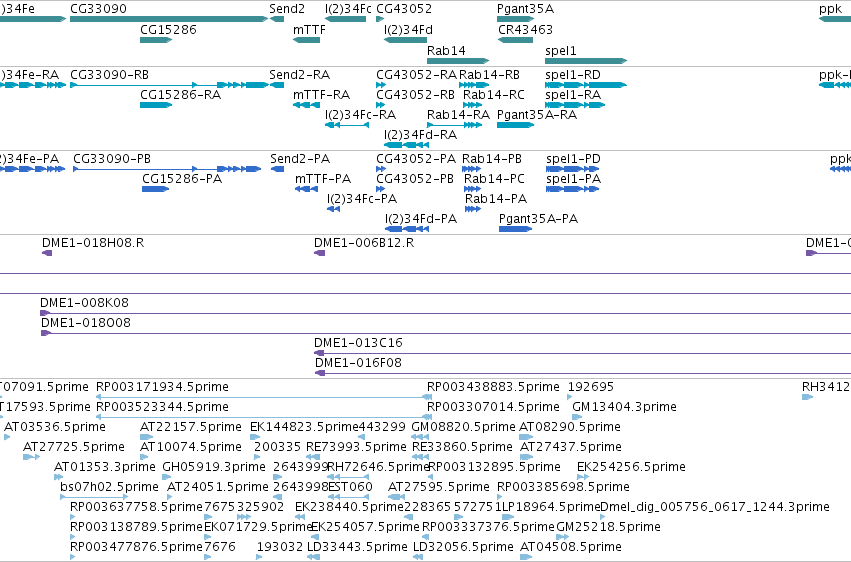
Task: Select the DME1-018H08.R clone label
Action: (x=93, y=243)
